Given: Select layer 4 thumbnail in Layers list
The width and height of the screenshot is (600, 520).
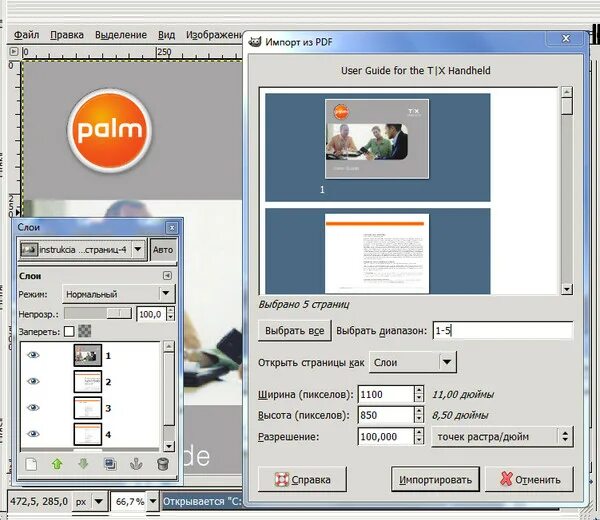Looking at the screenshot, I should click(x=88, y=434).
